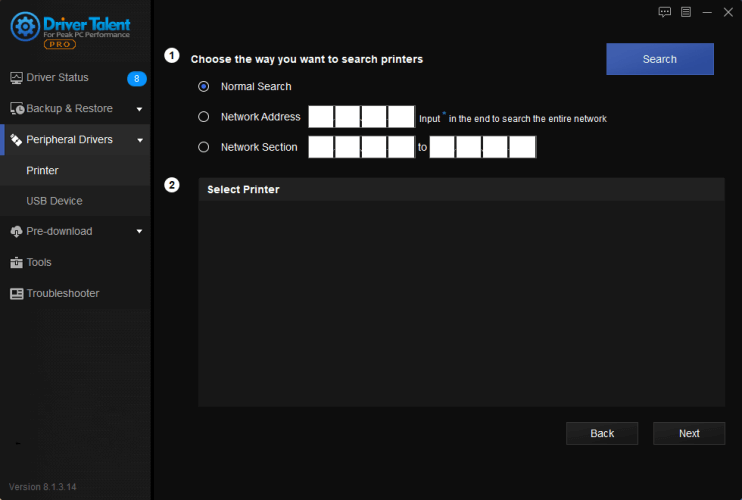Click second octet of Network Section end
The image size is (742, 500).
click(468, 147)
